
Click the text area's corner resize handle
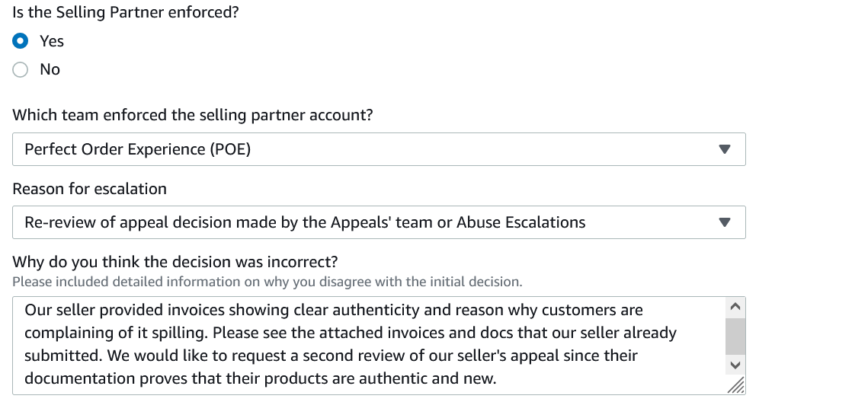[x=735, y=387]
